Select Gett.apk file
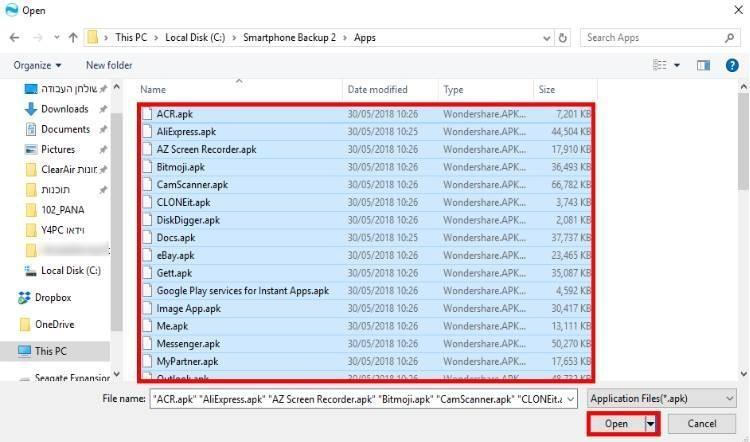The image size is (750, 442). 174,273
